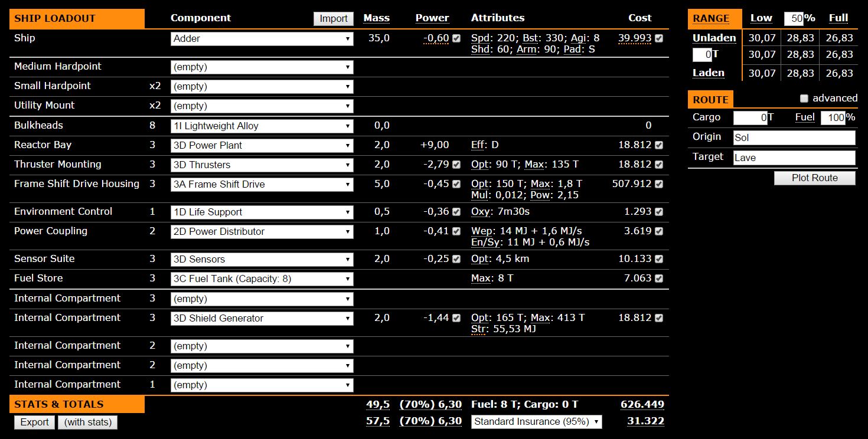868x439 pixels.
Task: Click the range percentage field showing 50
Action: pos(794,18)
